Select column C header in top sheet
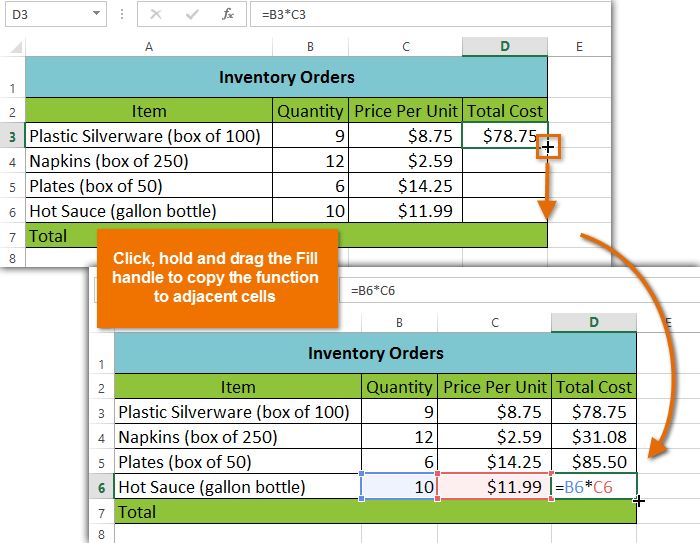Screen dimensions: 700x543 click(405, 46)
